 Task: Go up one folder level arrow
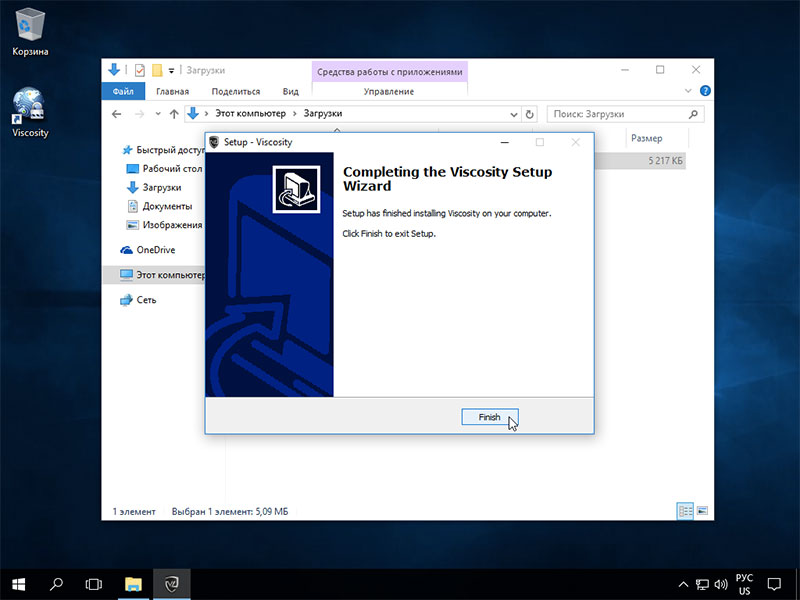click(174, 114)
